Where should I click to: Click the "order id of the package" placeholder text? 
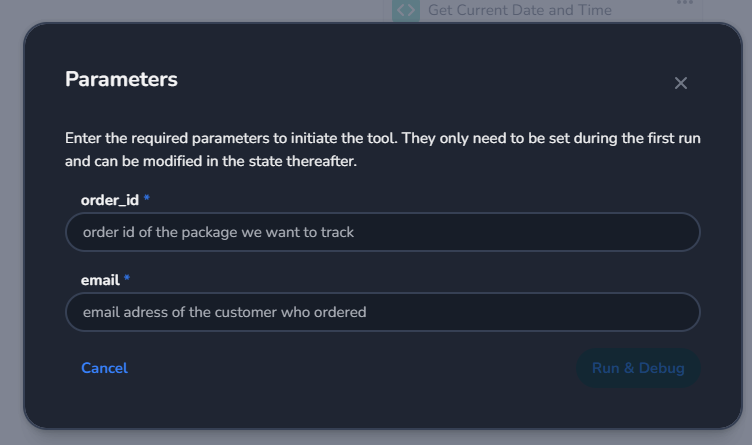pyautogui.click(x=218, y=232)
